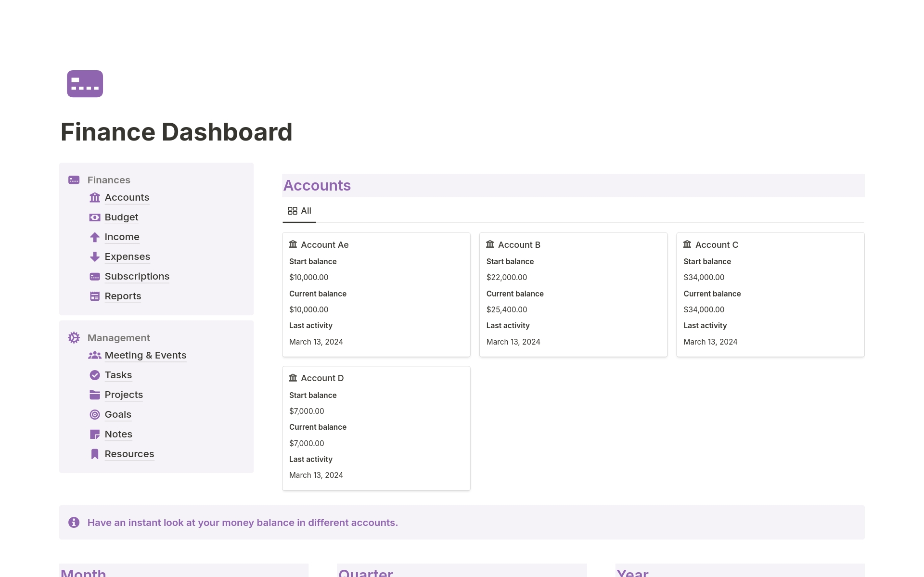
Task: Click Meeting & Events sidebar link
Action: pos(146,355)
